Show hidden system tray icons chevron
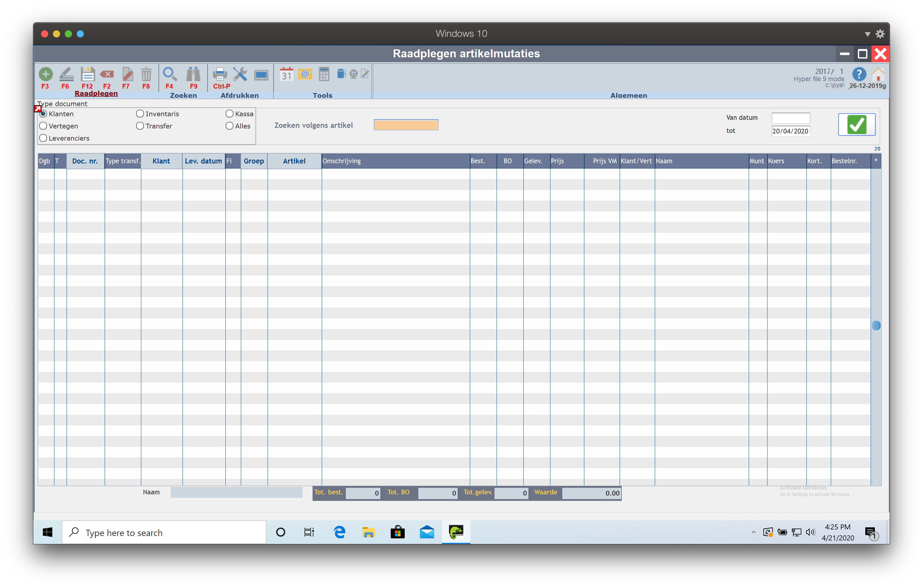923x588 pixels. point(754,532)
